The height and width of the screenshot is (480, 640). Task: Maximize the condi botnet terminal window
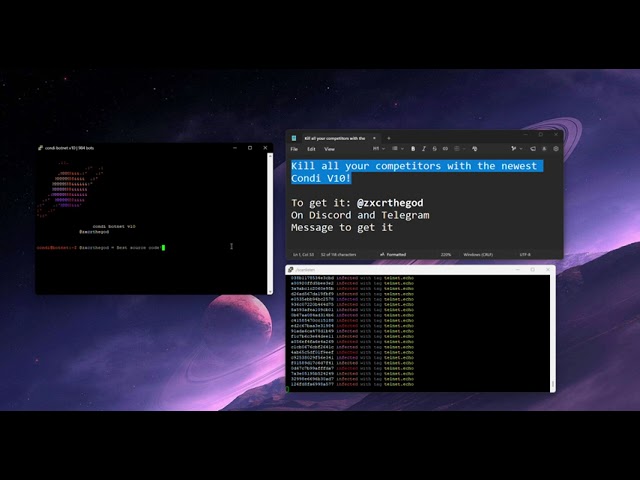250,148
